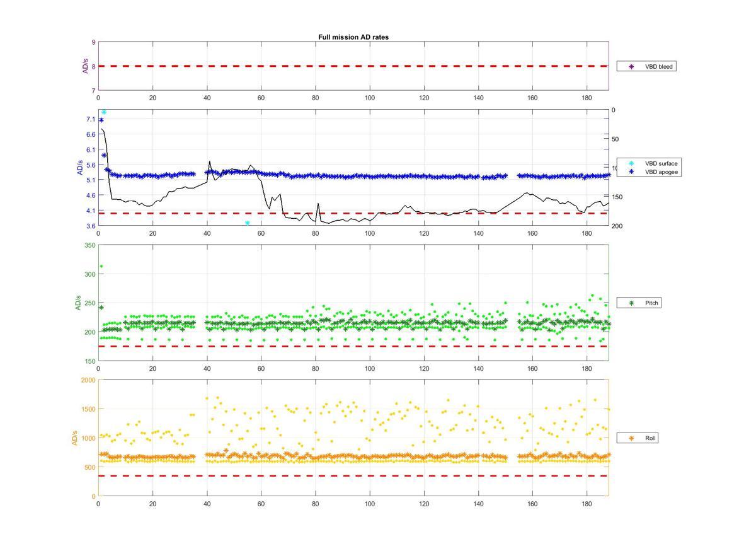Click the '3.6' y-axis tick label
Viewport: 756px width, 558px height.
91,226
